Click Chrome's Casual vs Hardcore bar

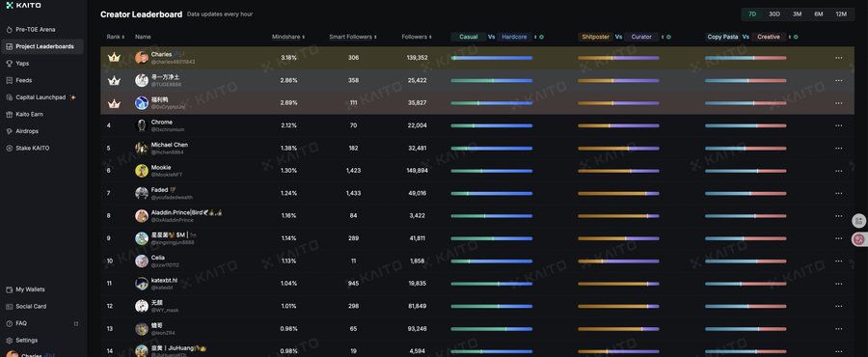click(x=492, y=125)
